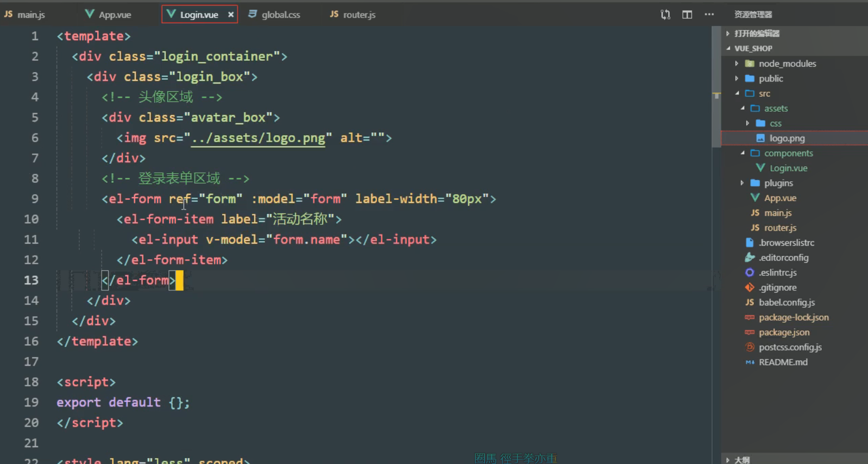Image resolution: width=868 pixels, height=464 pixels.
Task: Expand the css folder arrow
Action: pyautogui.click(x=747, y=123)
